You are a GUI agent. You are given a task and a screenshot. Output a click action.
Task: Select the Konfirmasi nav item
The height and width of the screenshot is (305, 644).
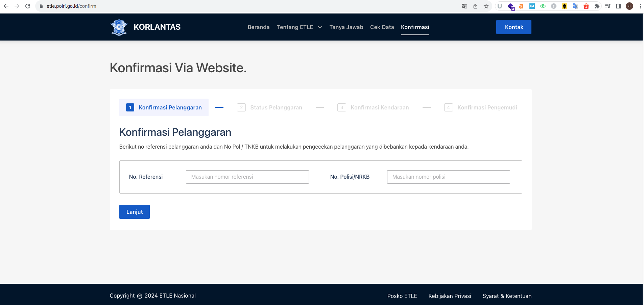click(x=415, y=27)
